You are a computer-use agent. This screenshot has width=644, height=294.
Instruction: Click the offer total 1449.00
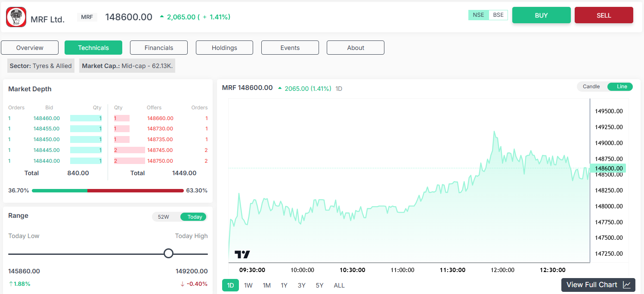tap(184, 173)
